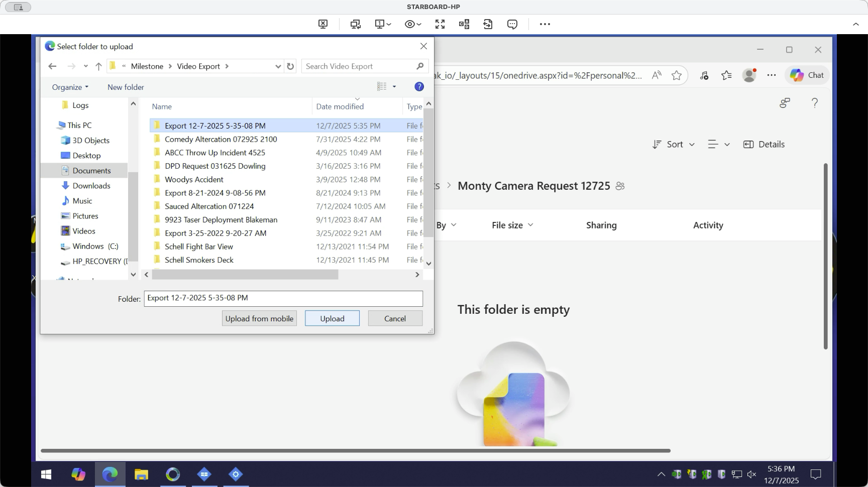Click the Folder name input field
868x487 pixels.
(283, 298)
